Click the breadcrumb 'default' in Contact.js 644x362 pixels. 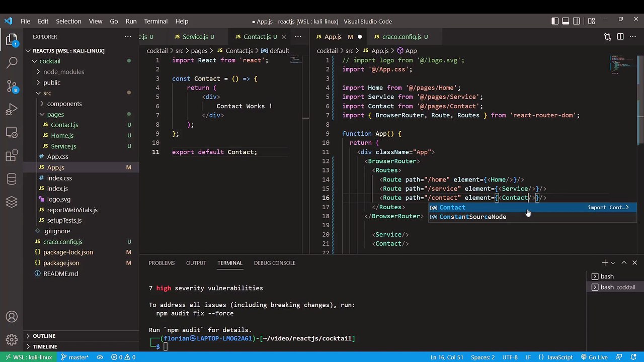[275, 51]
